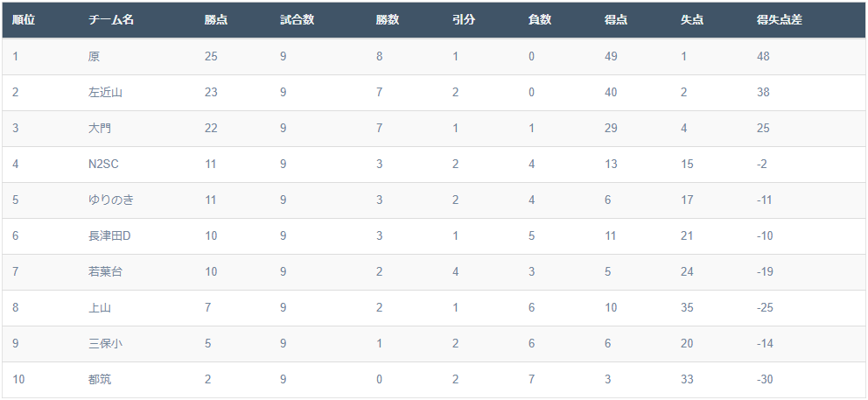868x400 pixels.
Task: Select the 左近山 team cell
Action: click(105, 93)
